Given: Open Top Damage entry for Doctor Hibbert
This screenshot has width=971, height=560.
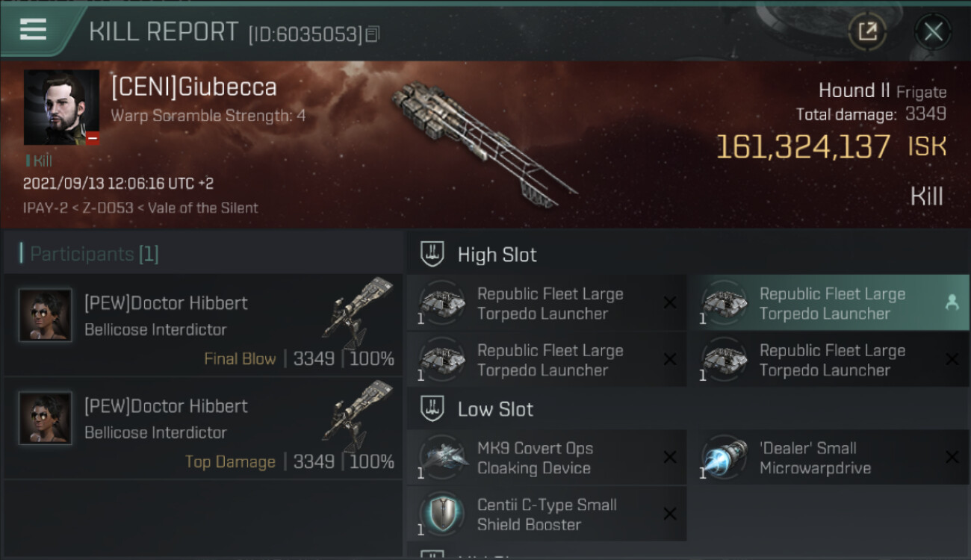Looking at the screenshot, I should 203,429.
